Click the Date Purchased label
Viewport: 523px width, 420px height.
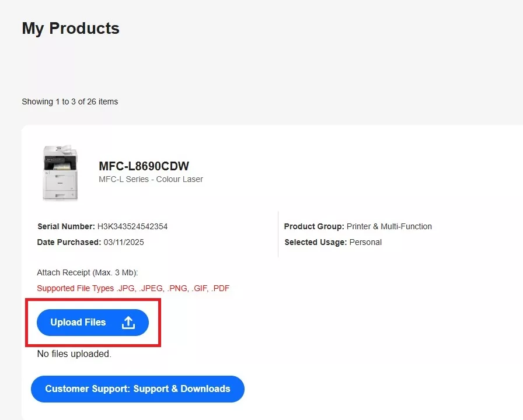[69, 242]
